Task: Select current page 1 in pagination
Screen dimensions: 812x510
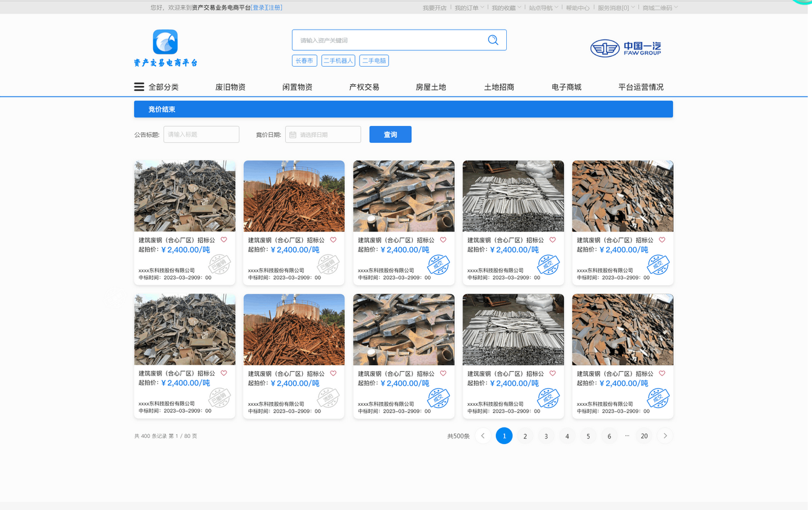Action: (x=504, y=435)
